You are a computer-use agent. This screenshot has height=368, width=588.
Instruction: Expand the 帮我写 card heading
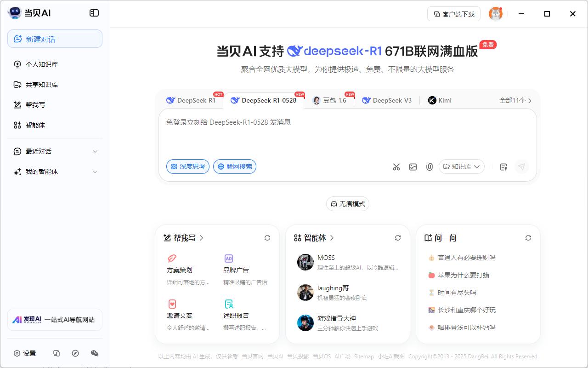pyautogui.click(x=184, y=238)
